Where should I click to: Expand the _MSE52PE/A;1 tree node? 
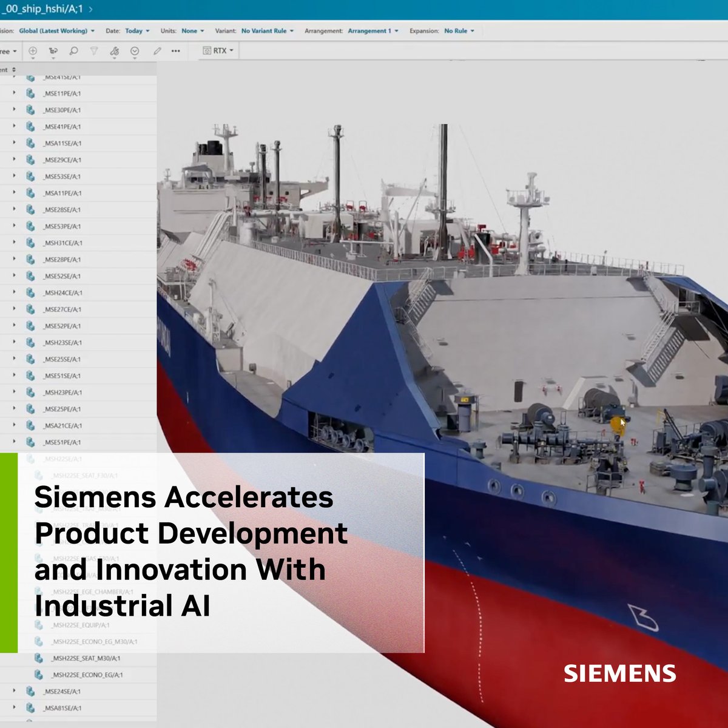tap(14, 326)
